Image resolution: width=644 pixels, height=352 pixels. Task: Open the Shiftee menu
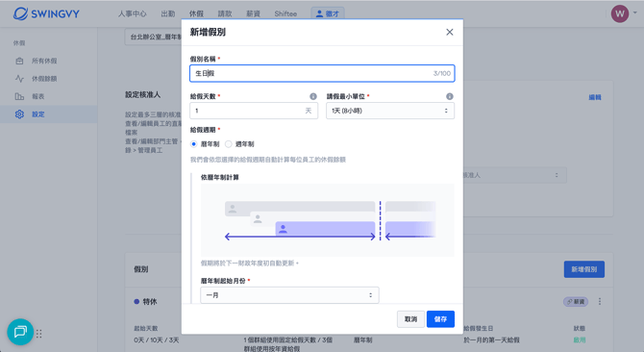[285, 13]
